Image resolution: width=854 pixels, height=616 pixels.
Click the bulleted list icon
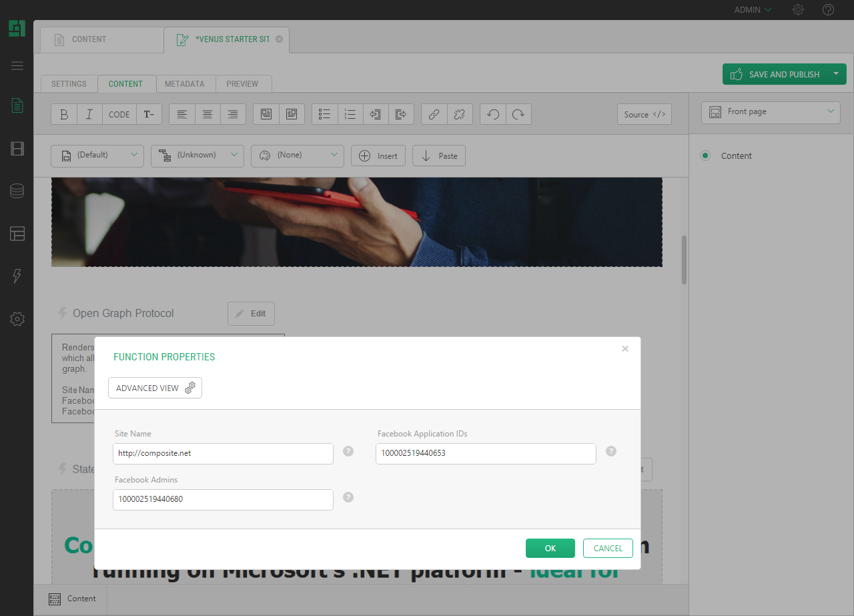(x=325, y=114)
